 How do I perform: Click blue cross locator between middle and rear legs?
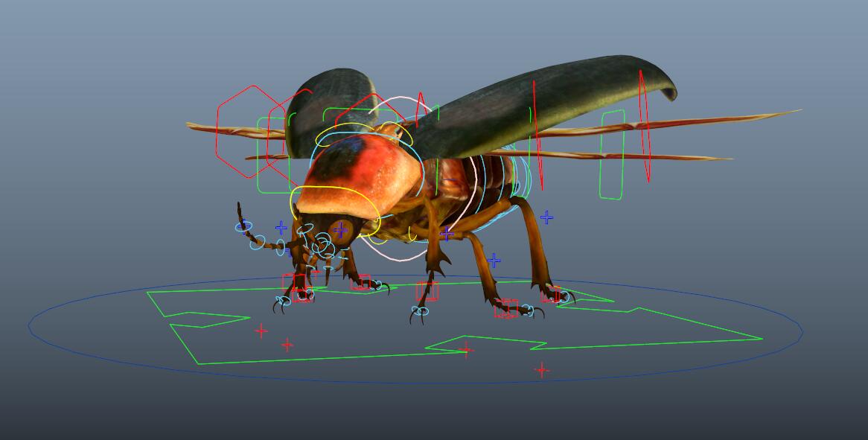click(x=494, y=260)
